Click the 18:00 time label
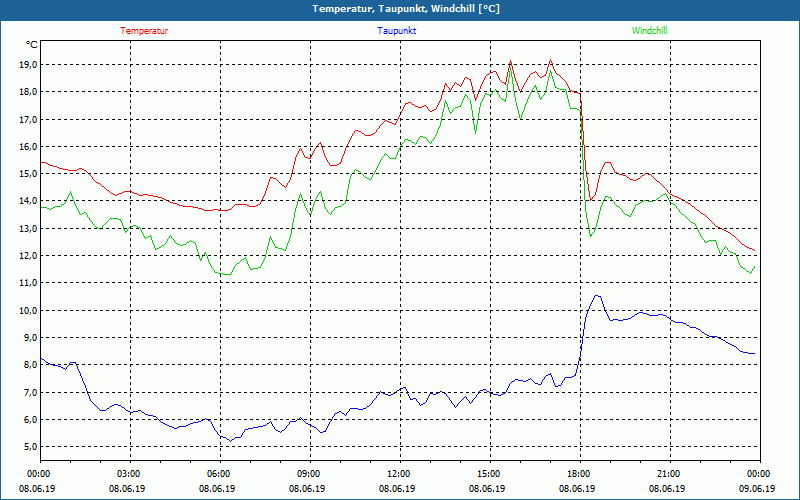The width and height of the screenshot is (800, 500). 579,474
